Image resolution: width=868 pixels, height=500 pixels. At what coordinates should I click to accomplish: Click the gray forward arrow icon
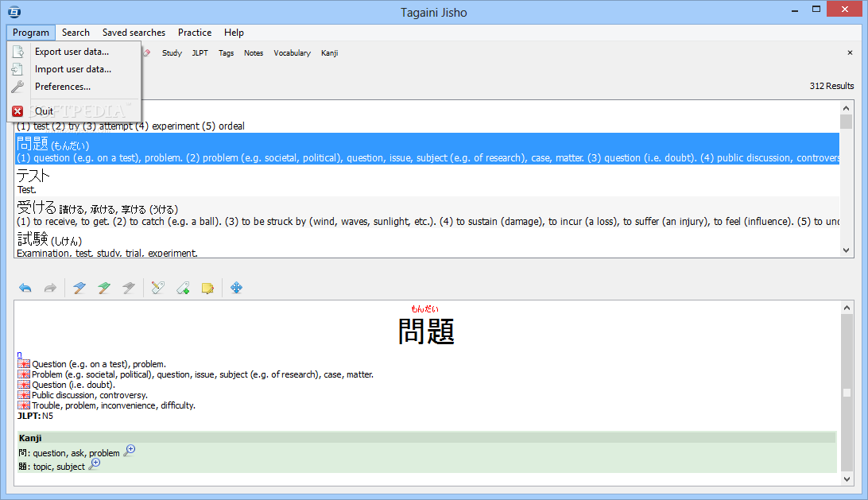click(50, 288)
